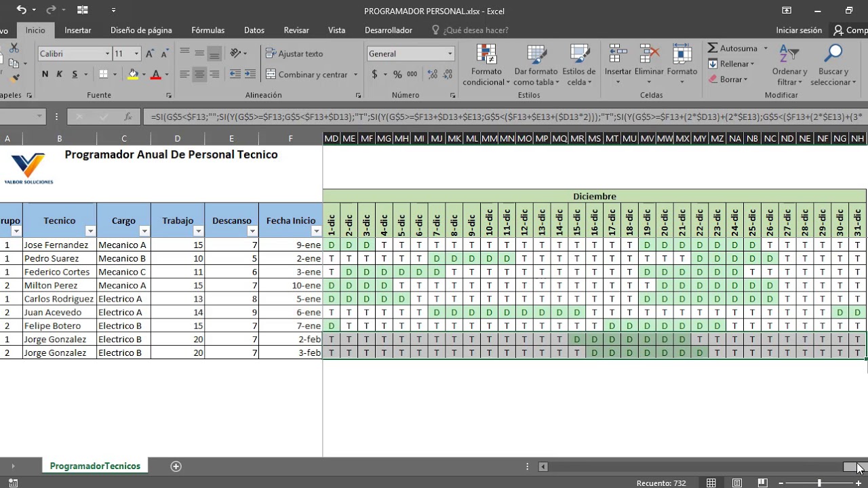Increase indent icon
868x488 pixels.
pos(250,75)
